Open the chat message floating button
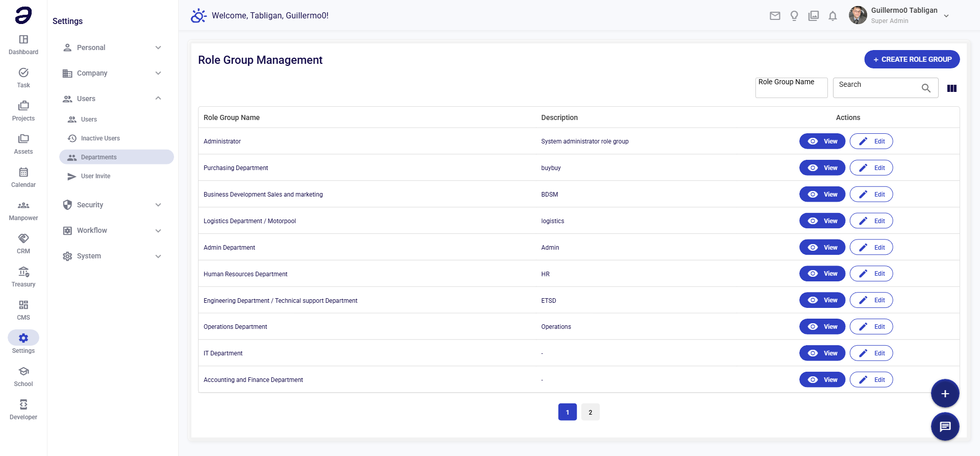Viewport: 980px width, 456px height. (x=945, y=426)
